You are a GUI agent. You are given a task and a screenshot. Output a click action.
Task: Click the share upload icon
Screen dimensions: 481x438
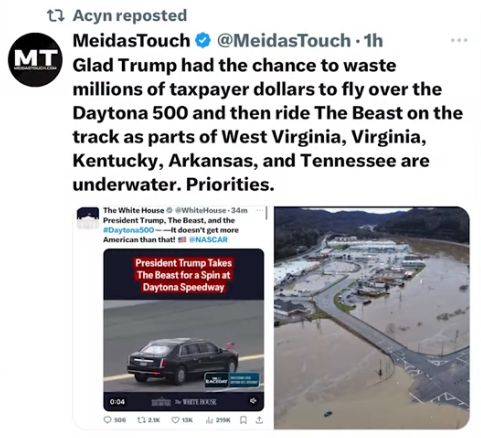click(259, 420)
